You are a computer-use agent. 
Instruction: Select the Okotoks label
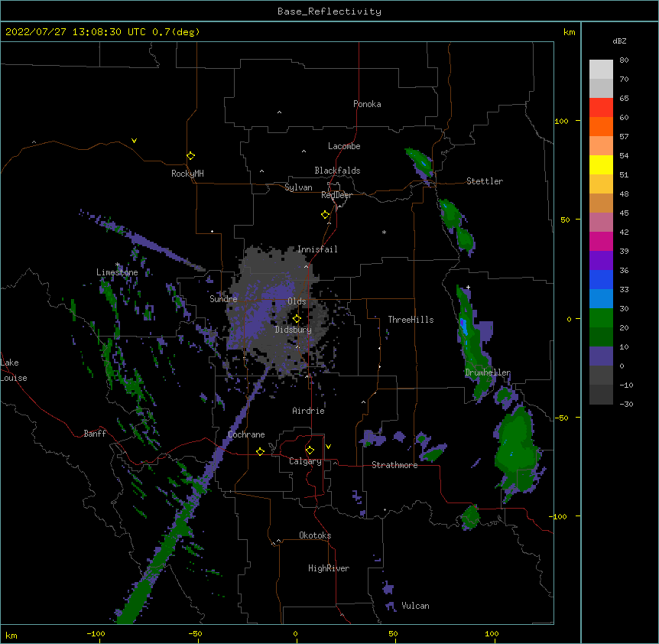315,535
